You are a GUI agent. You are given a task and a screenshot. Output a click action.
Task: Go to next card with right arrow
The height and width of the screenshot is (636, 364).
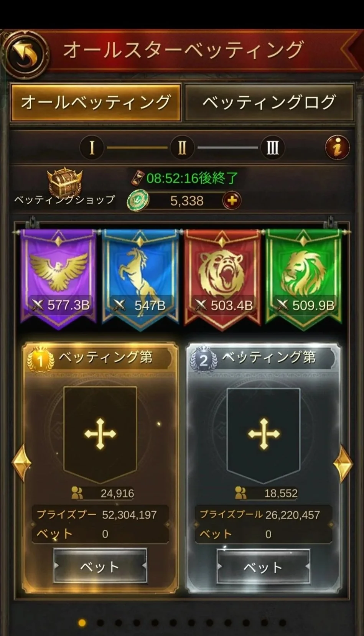coord(343,463)
